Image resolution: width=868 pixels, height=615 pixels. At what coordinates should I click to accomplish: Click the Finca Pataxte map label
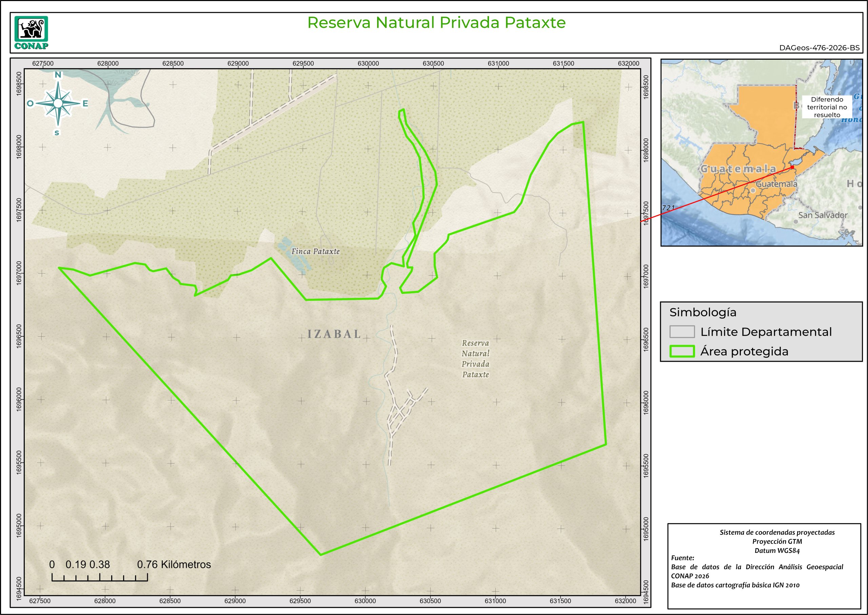[315, 252]
